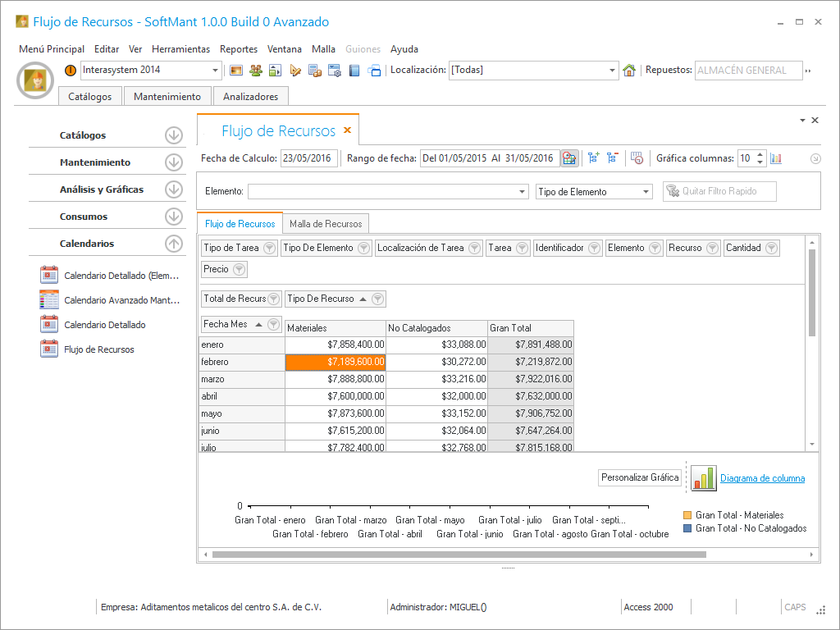Image resolution: width=840 pixels, height=630 pixels.
Task: Open the date range calendar picker icon
Action: [569, 158]
